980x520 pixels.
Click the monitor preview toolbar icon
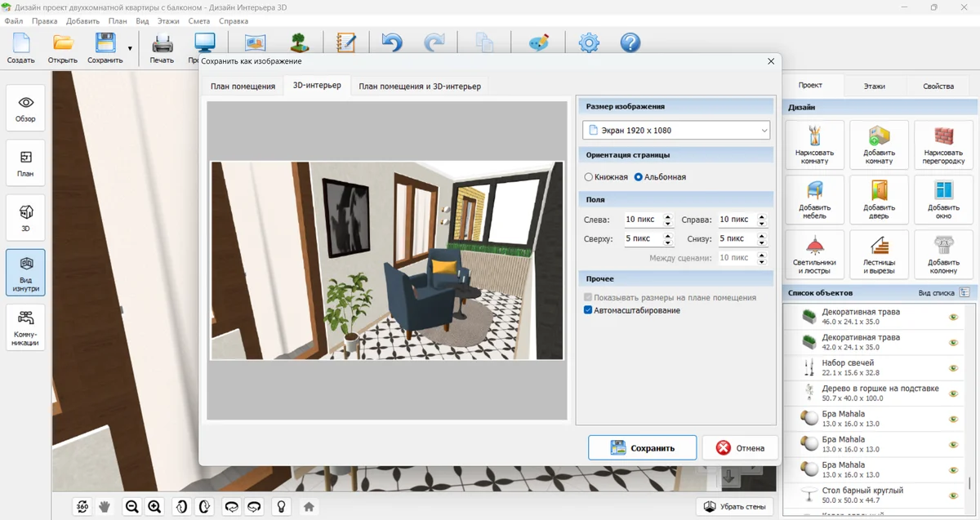click(203, 42)
